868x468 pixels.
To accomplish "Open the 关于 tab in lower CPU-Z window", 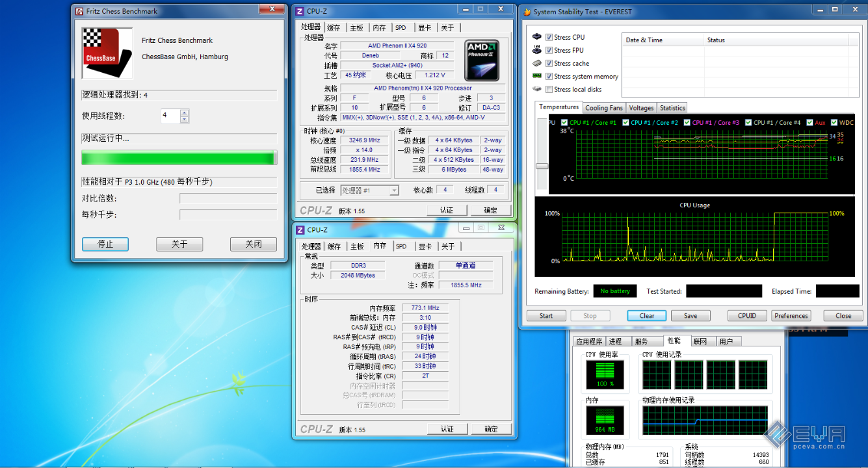I will click(448, 246).
